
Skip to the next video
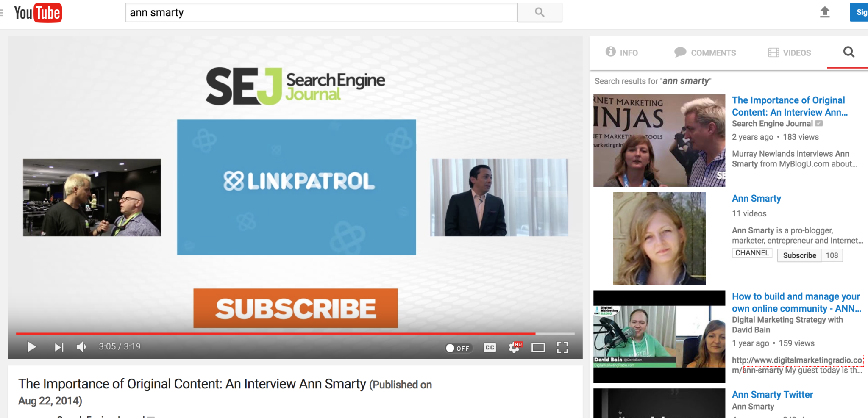[59, 347]
